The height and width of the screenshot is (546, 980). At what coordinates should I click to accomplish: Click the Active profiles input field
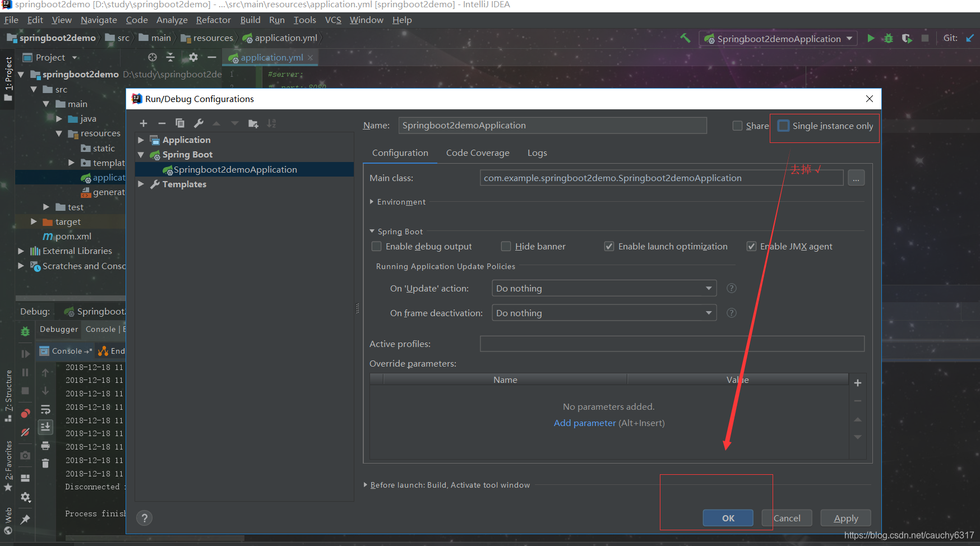[672, 344]
